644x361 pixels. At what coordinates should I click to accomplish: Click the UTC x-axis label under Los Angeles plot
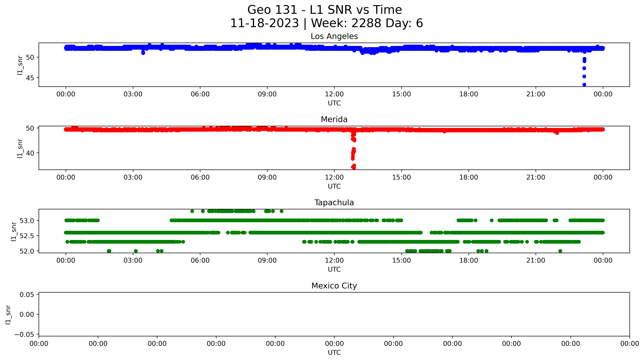point(334,103)
